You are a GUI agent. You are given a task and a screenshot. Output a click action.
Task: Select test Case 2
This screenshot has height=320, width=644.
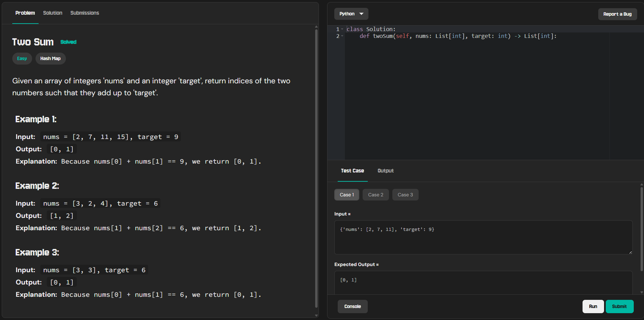coord(375,195)
